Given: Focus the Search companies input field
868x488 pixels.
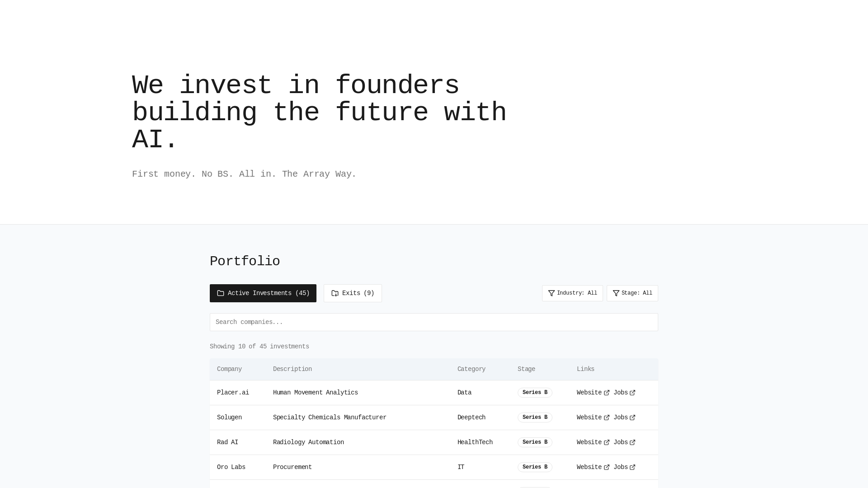Looking at the screenshot, I should pyautogui.click(x=434, y=322).
